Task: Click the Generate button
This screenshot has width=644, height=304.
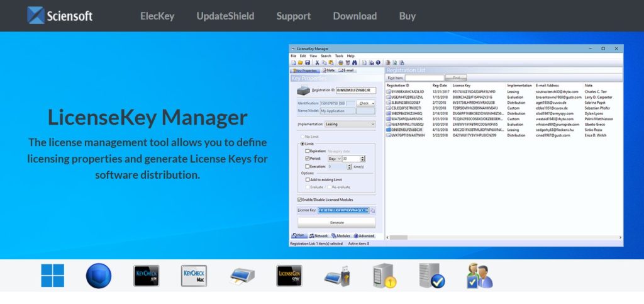Action: [336, 222]
